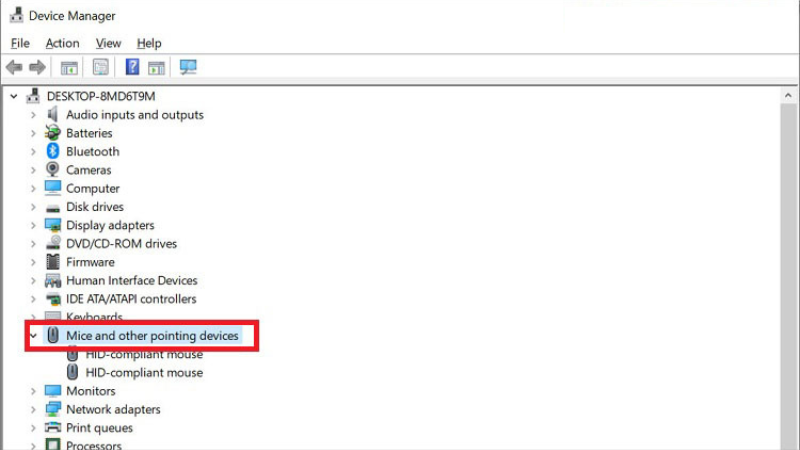Collapse Mice and other pointing devices chevron
This screenshot has width=800, height=450.
click(33, 335)
